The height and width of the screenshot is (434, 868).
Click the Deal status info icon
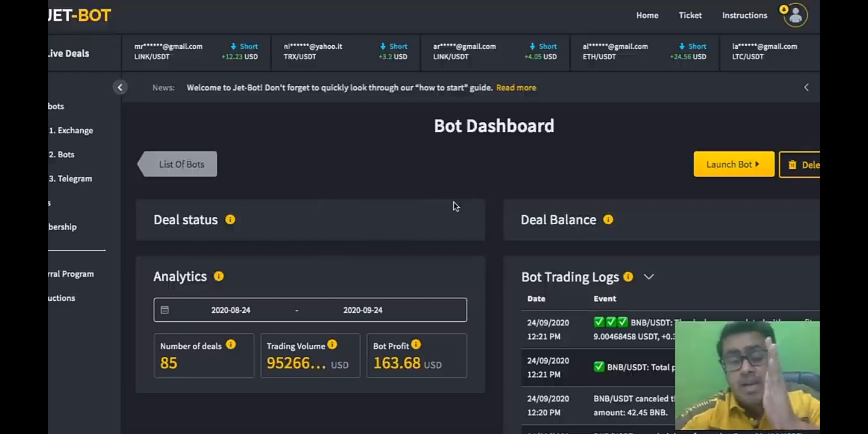[230, 219]
